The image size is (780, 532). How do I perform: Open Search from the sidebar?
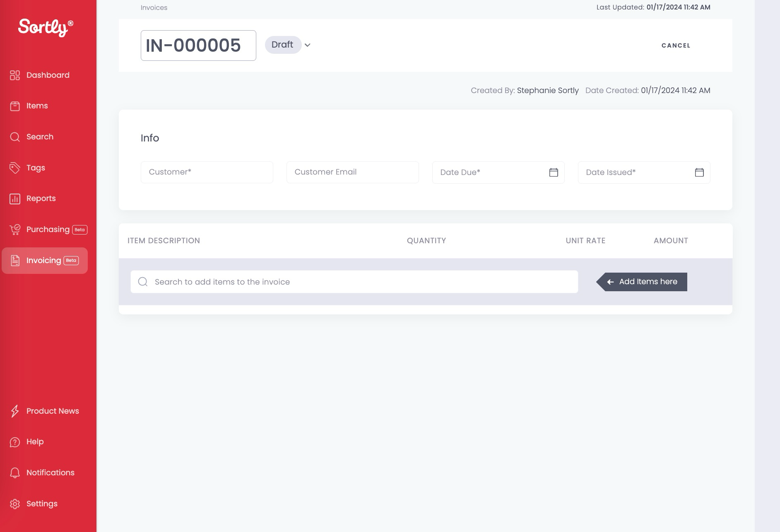39,137
